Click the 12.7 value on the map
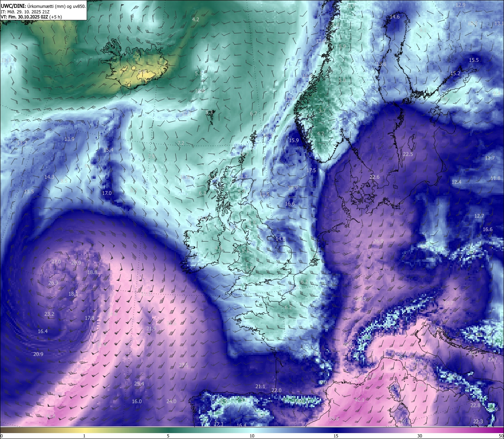This screenshot has height=439, width=504. (479, 216)
